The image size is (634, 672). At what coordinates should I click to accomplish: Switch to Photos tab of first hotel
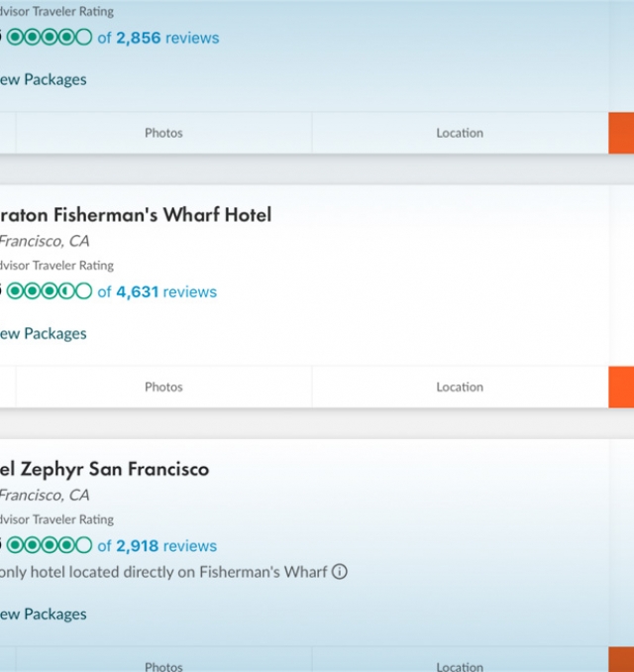163,133
